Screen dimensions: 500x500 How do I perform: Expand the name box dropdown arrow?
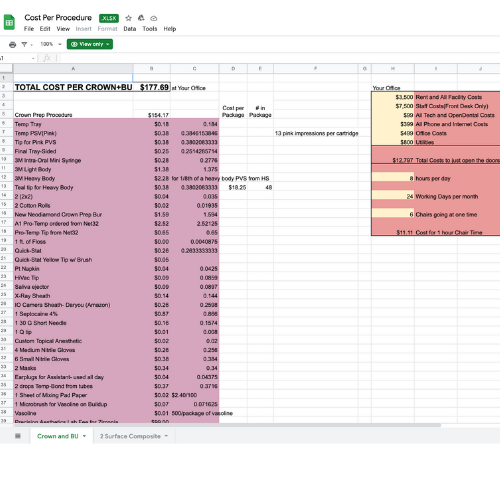point(33,58)
